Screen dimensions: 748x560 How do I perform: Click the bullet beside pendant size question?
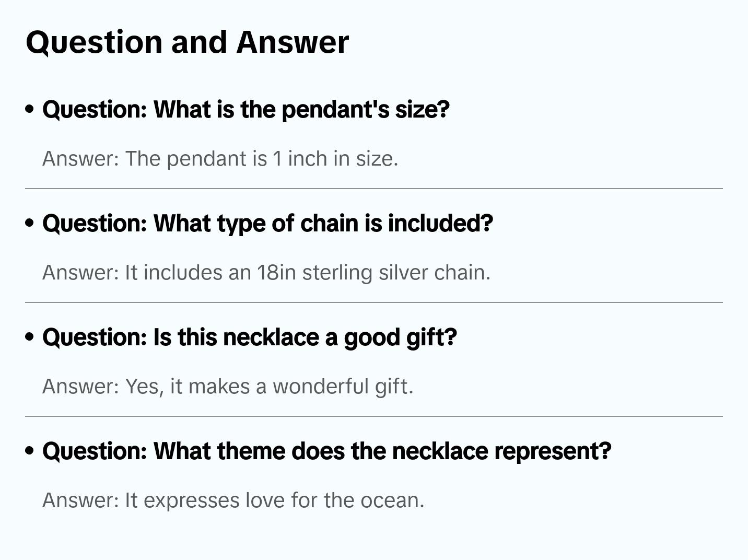pyautogui.click(x=30, y=109)
